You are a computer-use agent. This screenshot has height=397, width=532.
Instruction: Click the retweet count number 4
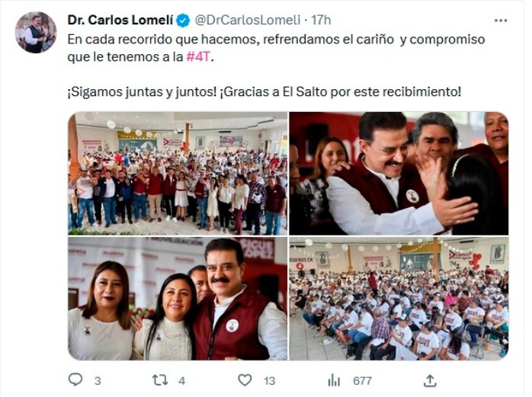coord(182,381)
